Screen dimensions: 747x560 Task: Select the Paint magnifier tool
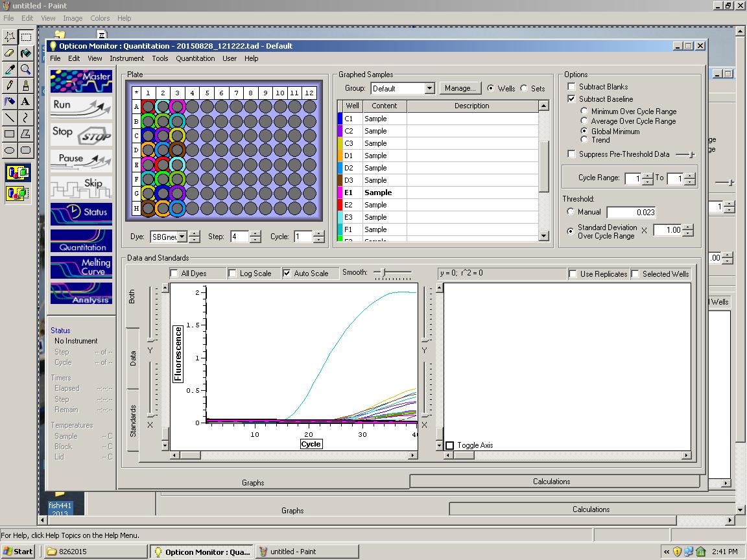[25, 69]
